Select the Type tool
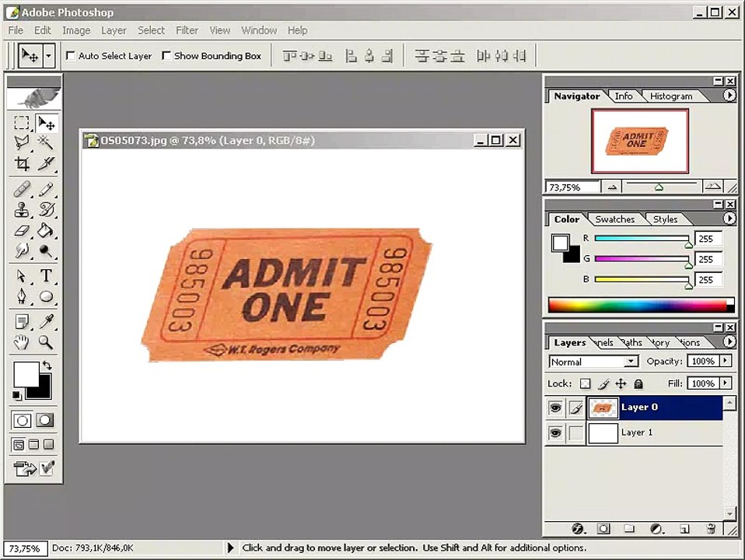The image size is (745, 560). [x=46, y=275]
